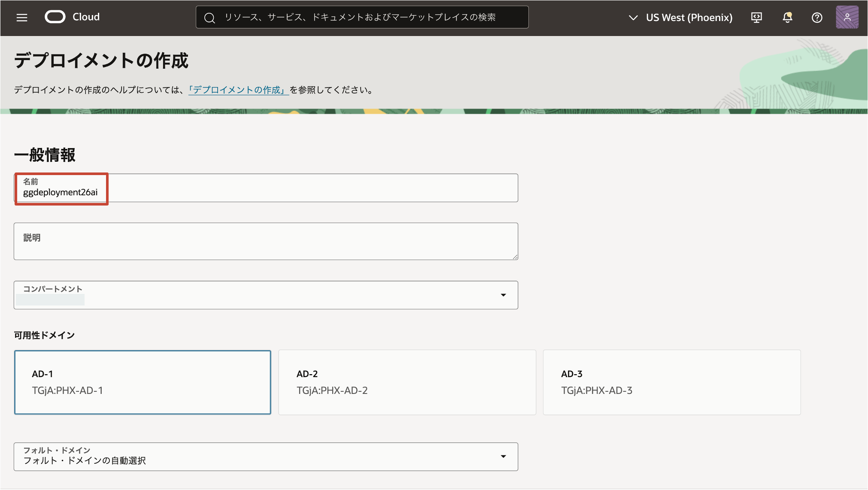Viewport: 868px width, 490px height.
Task: Click the region selector chevron icon
Action: 633,18
